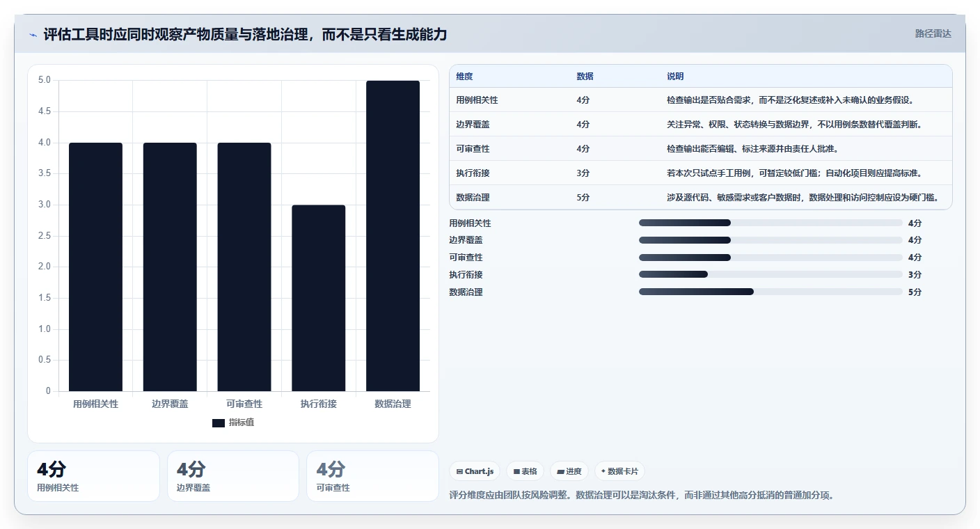Click the 数据卡片 chip
Screen dimensions: 980x529
pos(619,471)
